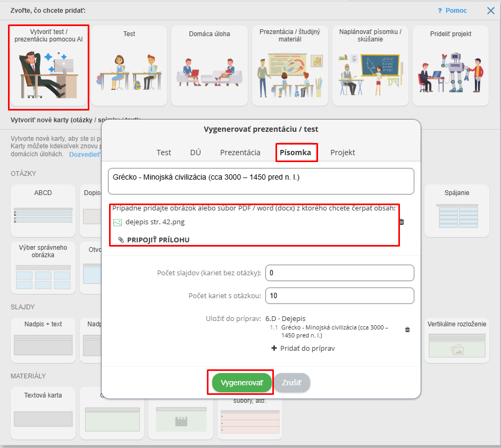
Task: Select Naplánovať písomku / skúšanie tile
Action: pos(370,66)
